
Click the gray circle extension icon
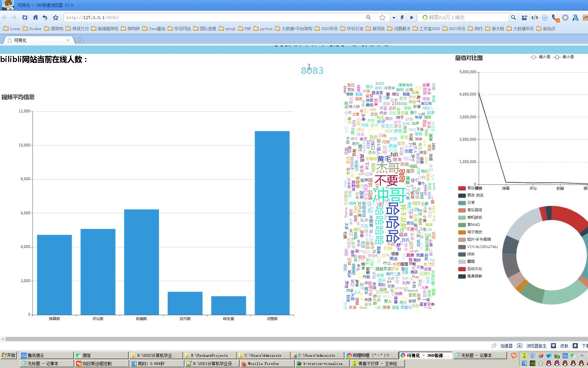[x=565, y=17]
